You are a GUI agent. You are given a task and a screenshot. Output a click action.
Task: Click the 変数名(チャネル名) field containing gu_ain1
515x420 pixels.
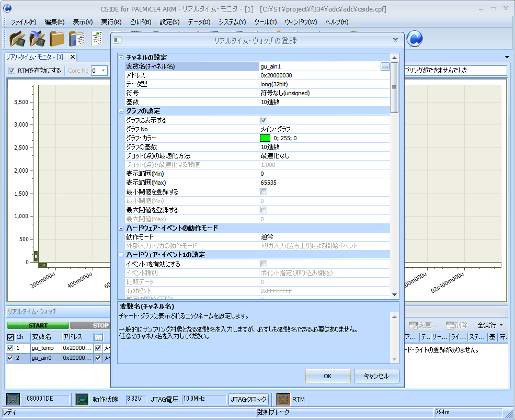[320, 67]
